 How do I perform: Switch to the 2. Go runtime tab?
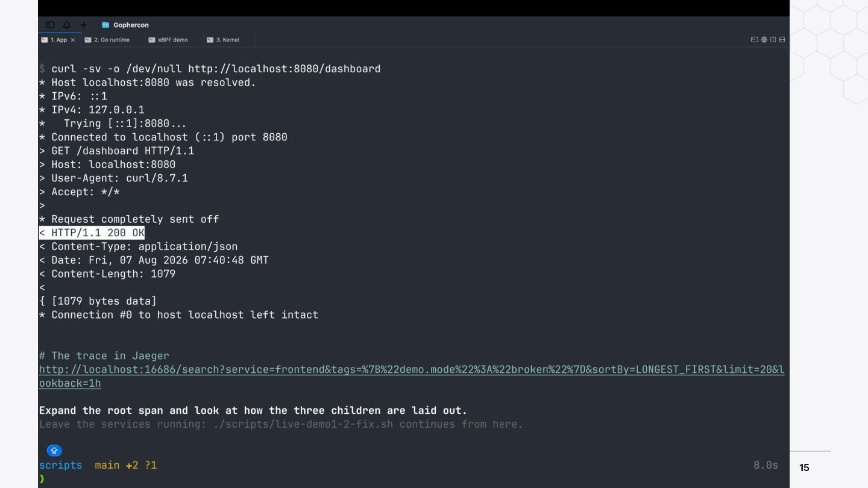(107, 40)
